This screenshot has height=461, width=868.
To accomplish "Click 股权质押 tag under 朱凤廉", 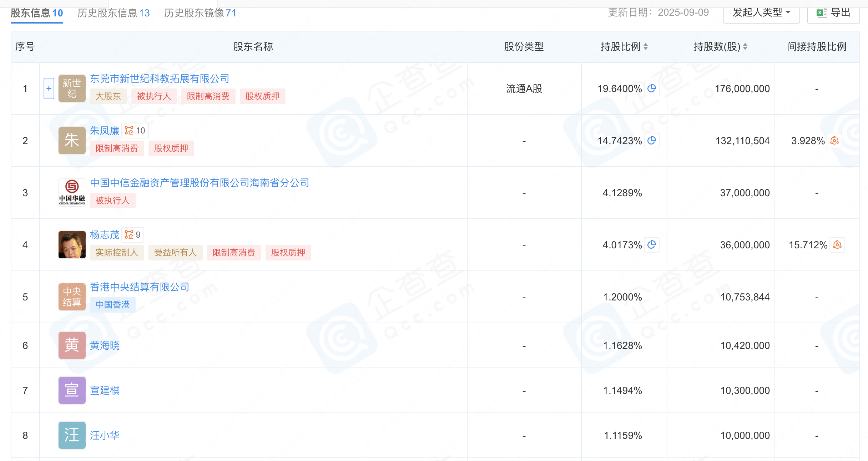I will click(x=171, y=148).
